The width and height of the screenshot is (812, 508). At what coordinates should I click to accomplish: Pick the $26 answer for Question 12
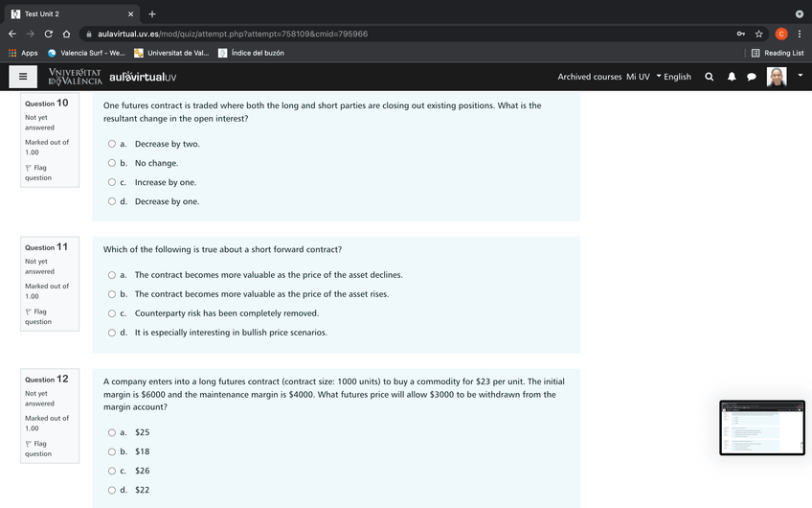112,471
